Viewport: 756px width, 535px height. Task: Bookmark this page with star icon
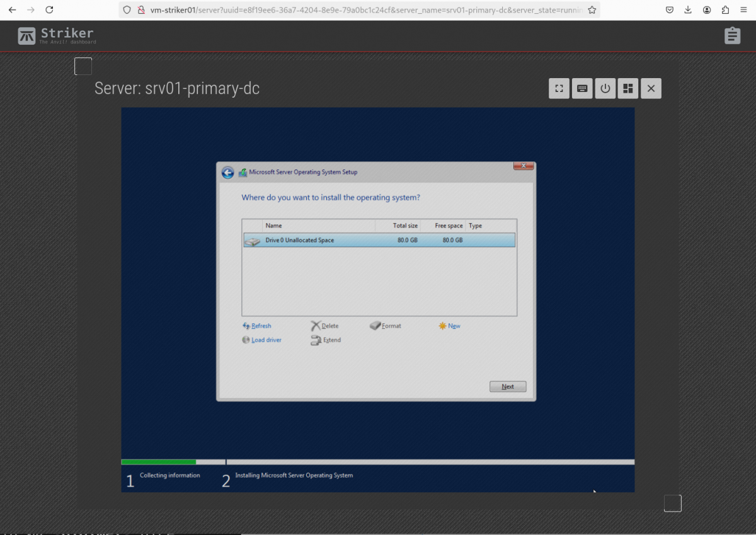[x=592, y=10]
